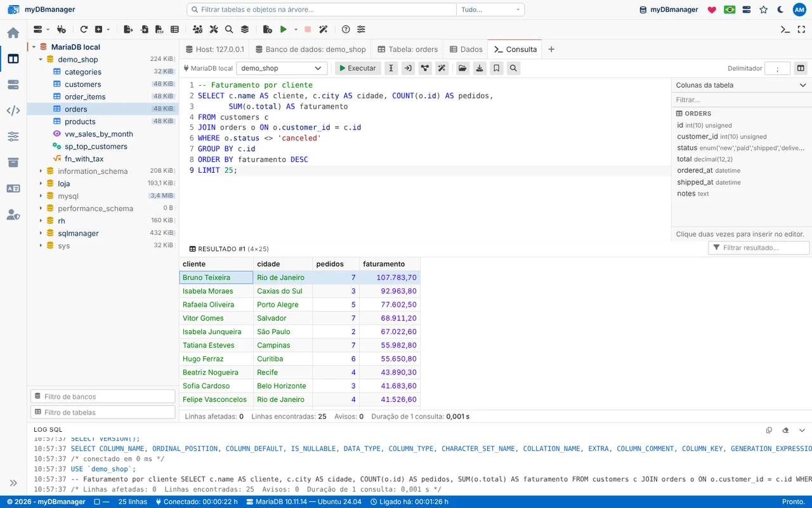Click the Filtro de bancos input
812x508 pixels.
tap(103, 396)
